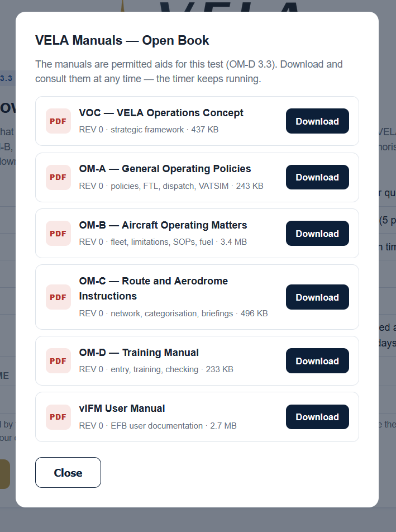
Task: Click the PDF icon beside OM-D Training Manual
Action: click(x=58, y=360)
